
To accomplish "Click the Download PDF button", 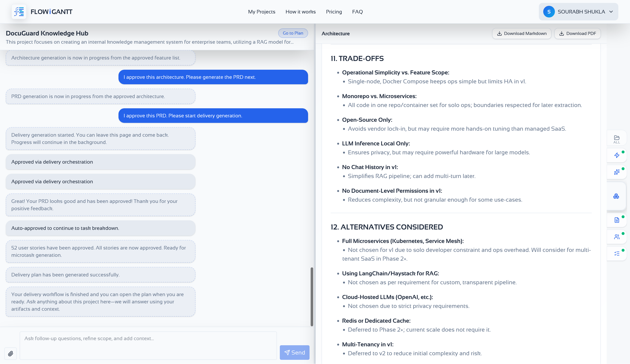I will [577, 33].
